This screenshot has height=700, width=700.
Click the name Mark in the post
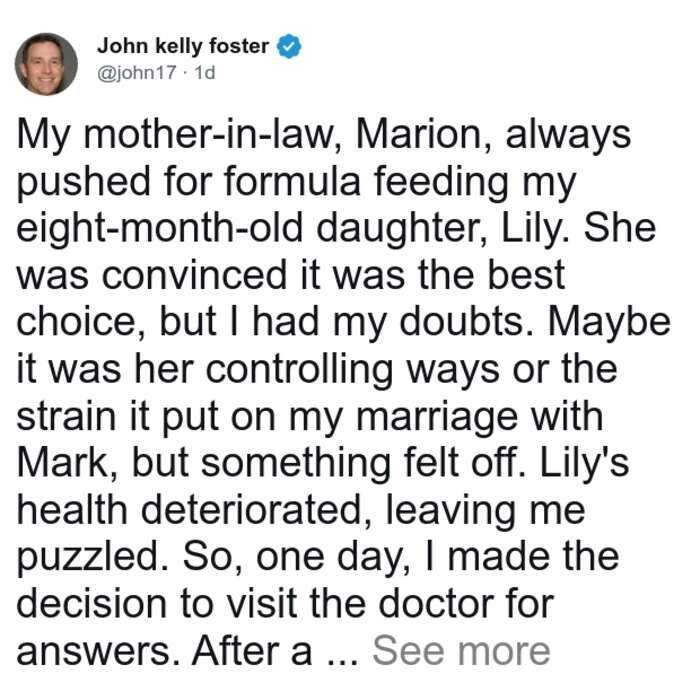click(67, 462)
